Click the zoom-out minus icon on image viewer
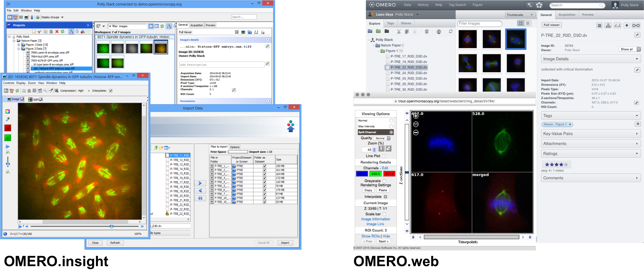 pyautogui.click(x=416, y=132)
